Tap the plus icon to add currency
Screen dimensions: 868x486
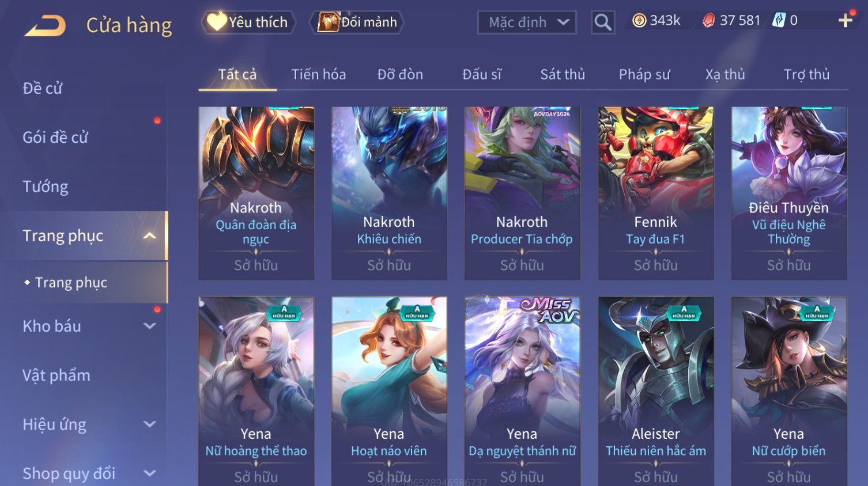(846, 21)
